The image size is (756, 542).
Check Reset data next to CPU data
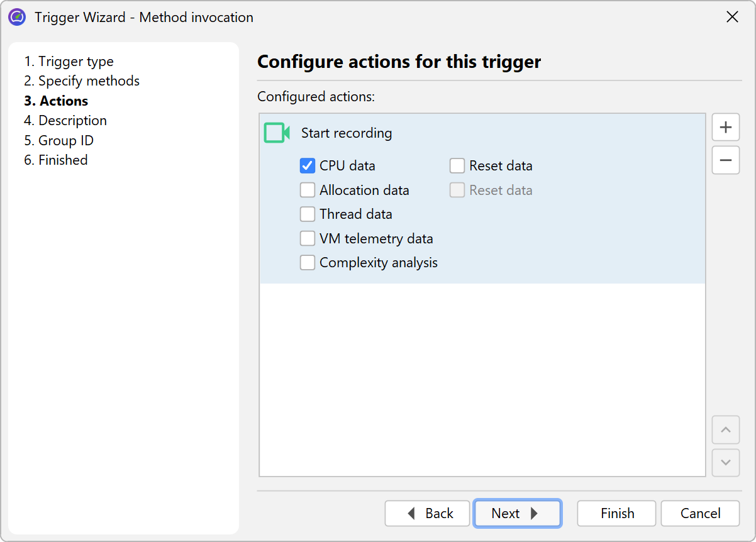457,166
